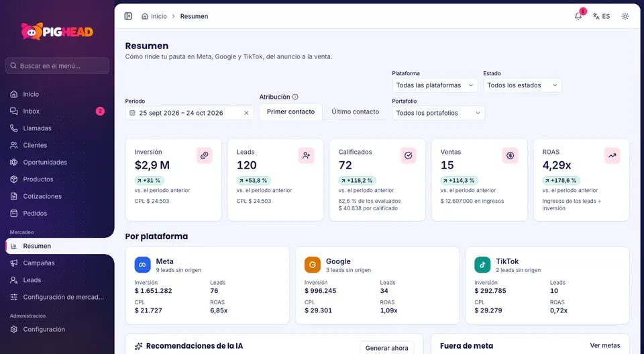Open the notifications bell
644x354 pixels.
[x=578, y=16]
